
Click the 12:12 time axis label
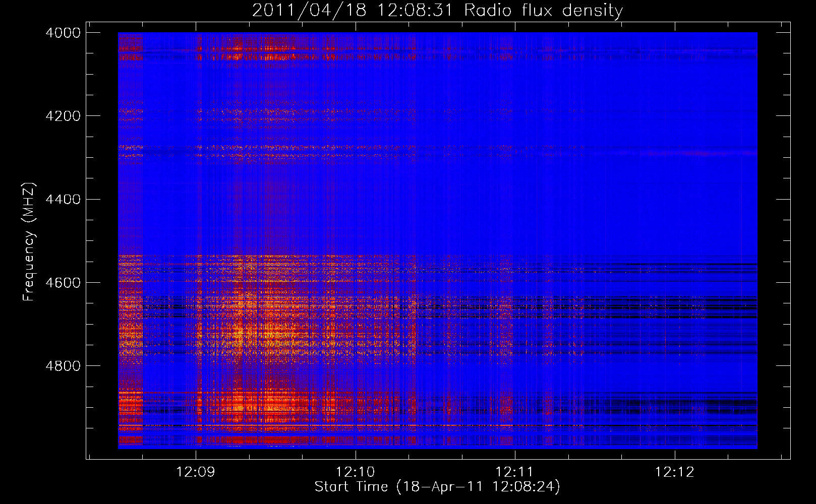(675, 472)
